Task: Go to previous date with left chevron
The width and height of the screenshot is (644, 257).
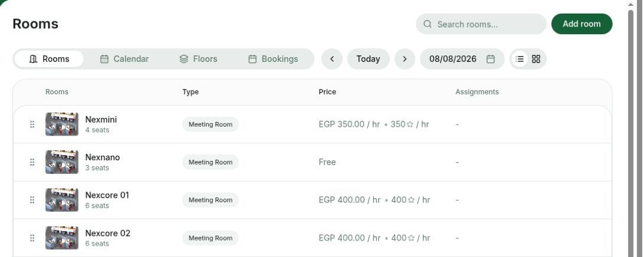Action: [x=332, y=59]
